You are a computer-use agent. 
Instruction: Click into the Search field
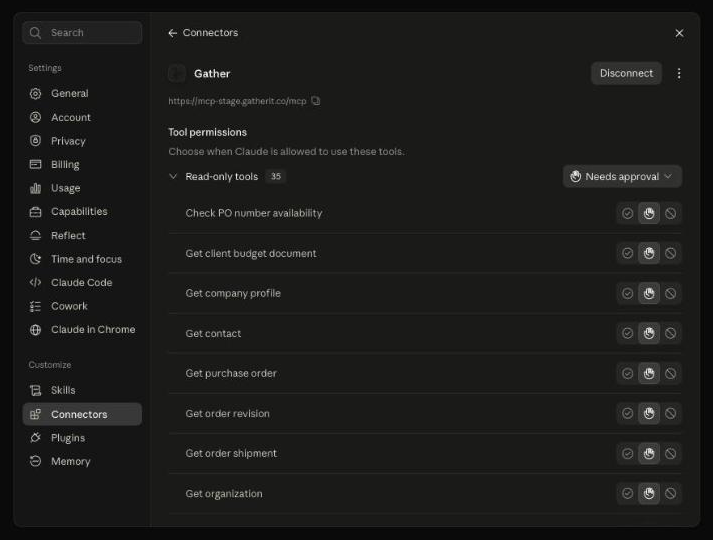tap(82, 33)
